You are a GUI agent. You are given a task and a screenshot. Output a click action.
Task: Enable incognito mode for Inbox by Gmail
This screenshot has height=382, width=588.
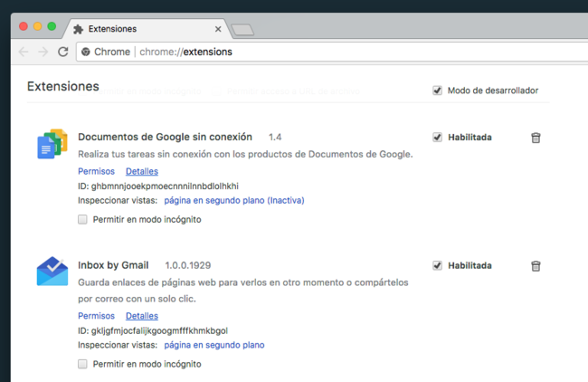(82, 364)
